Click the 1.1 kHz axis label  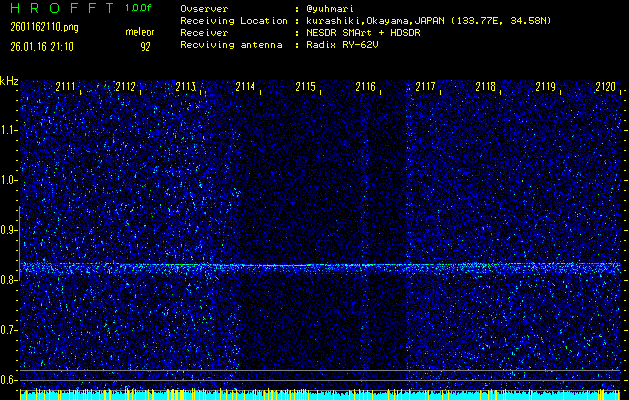click(8, 130)
